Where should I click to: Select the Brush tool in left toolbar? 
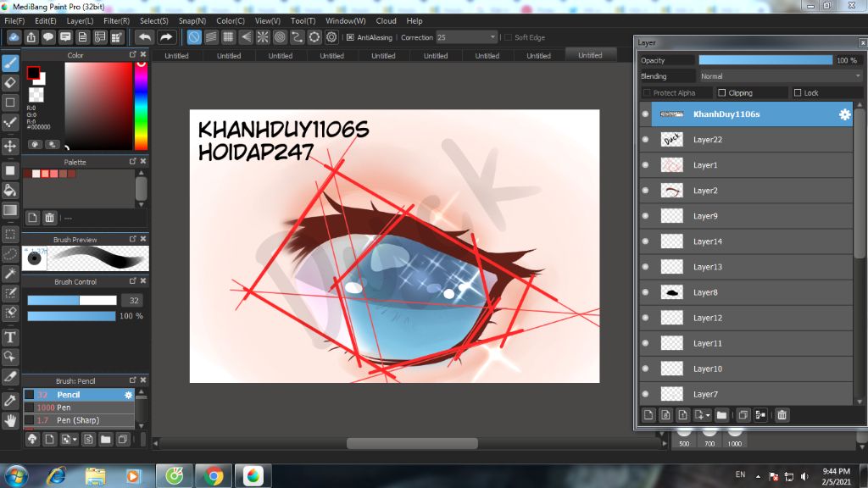click(10, 64)
